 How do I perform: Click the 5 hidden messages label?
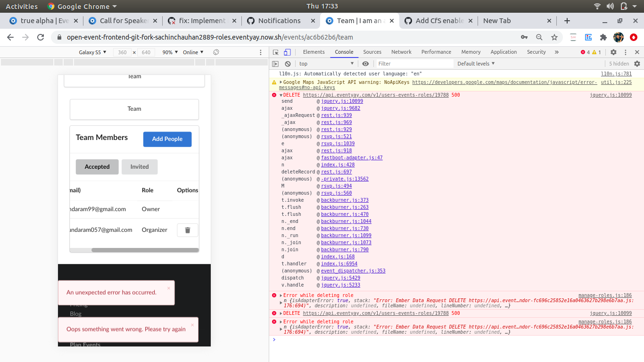pos(619,64)
